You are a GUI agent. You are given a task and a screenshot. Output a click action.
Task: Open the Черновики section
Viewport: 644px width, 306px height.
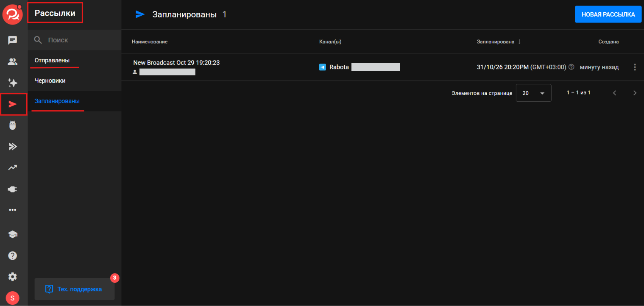[50, 81]
